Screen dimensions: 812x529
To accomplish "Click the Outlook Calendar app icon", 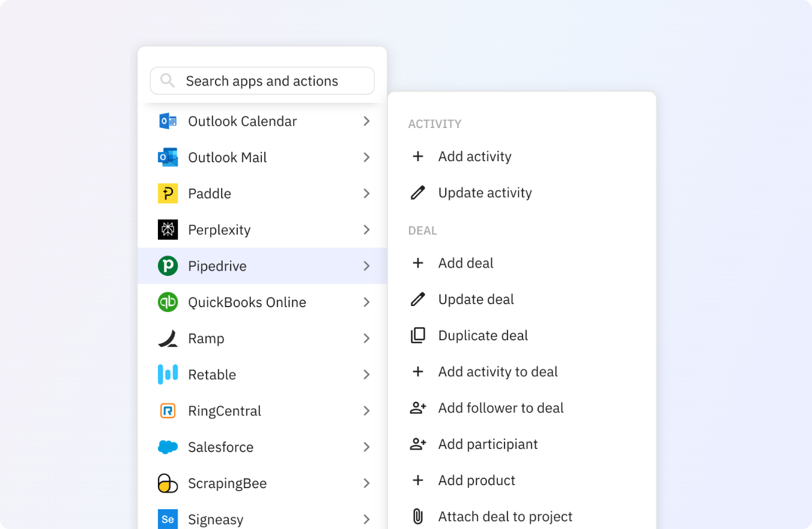I will 168,121.
